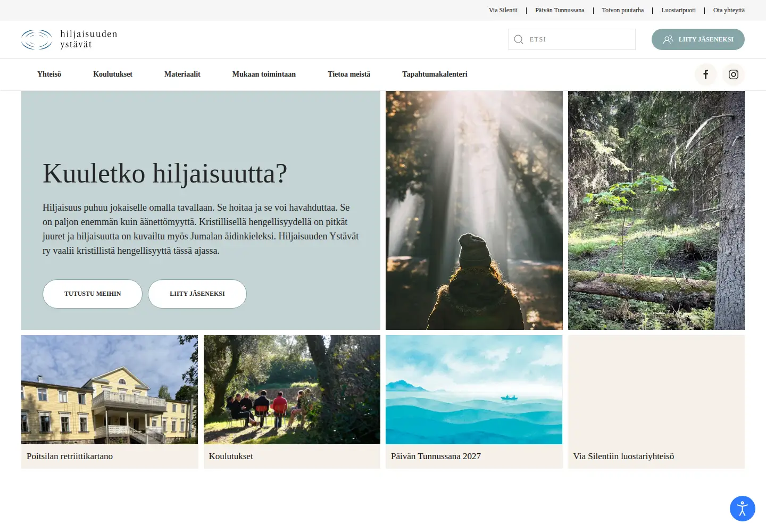Click the Kuuletko hiljaisuutta? heading
This screenshot has height=532, width=766.
pyautogui.click(x=165, y=173)
